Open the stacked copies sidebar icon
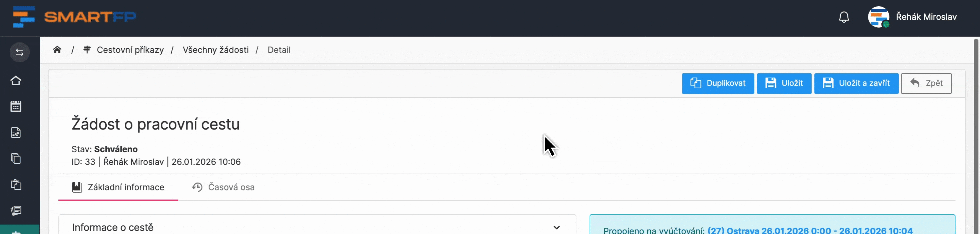Viewport: 980px width, 234px height. (16, 158)
